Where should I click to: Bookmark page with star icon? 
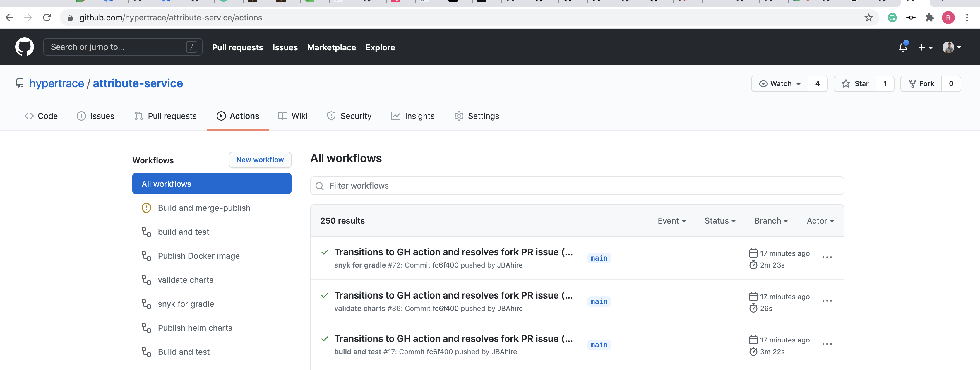tap(868, 18)
